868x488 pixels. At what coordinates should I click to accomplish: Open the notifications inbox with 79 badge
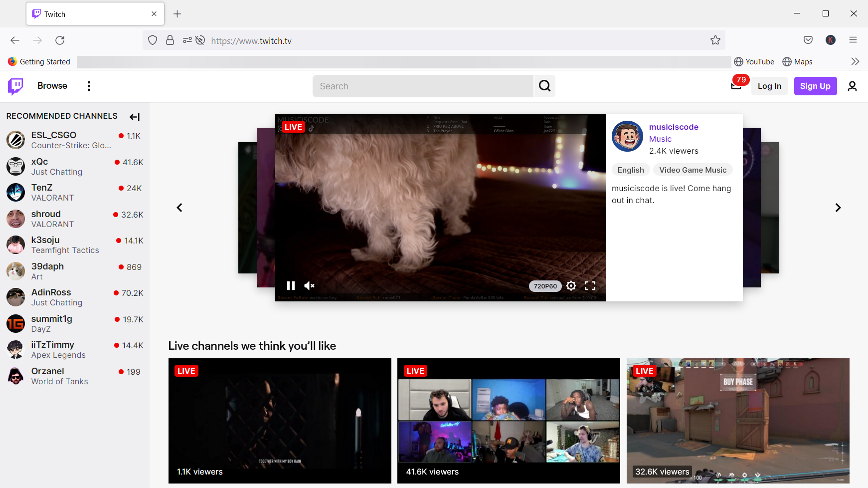pos(736,86)
